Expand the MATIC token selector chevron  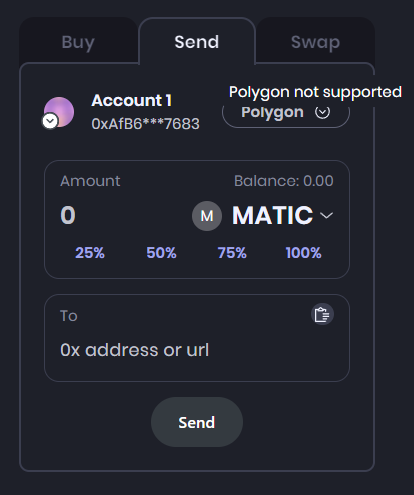(326, 216)
